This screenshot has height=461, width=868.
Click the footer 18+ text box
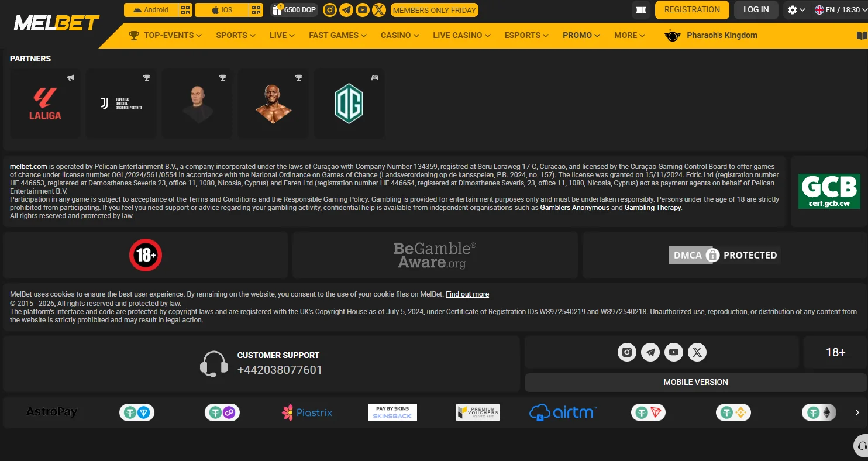click(x=835, y=352)
